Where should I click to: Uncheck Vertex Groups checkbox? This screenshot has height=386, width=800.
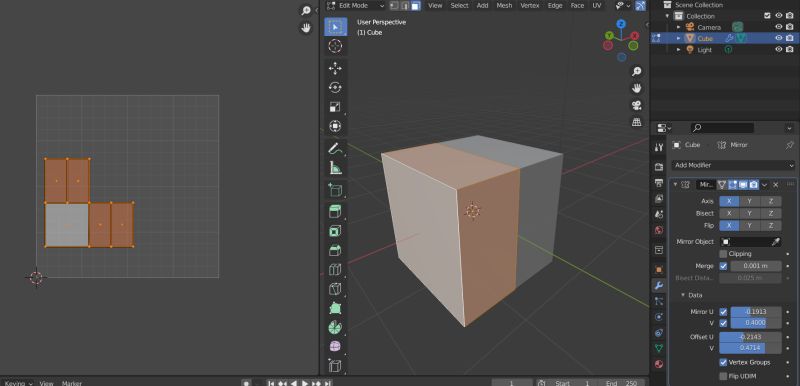[x=723, y=363]
